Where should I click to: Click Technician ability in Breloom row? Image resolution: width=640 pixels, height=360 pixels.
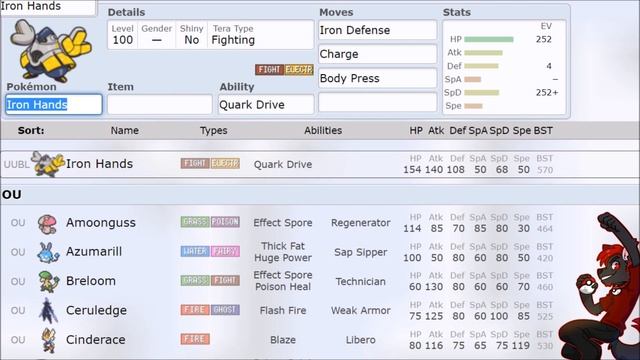point(360,282)
